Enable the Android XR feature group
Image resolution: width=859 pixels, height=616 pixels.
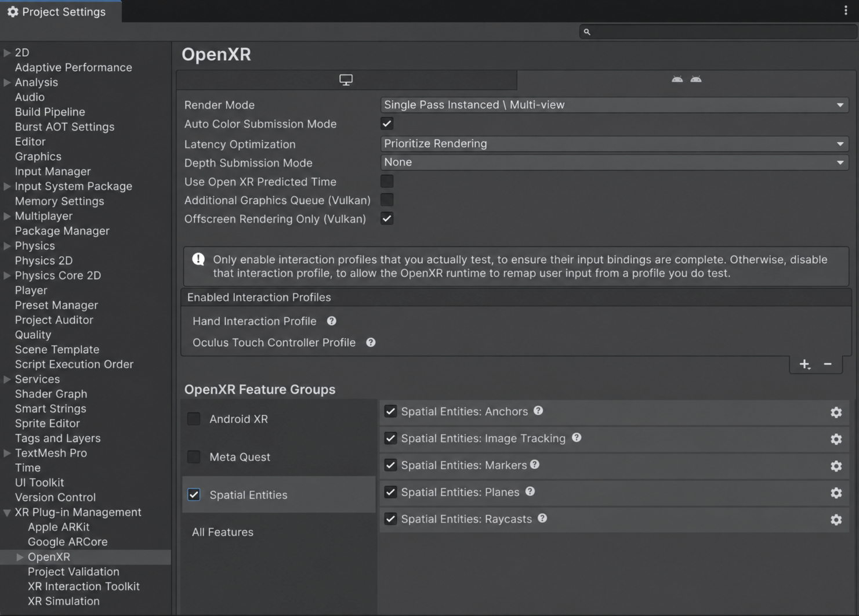[194, 419]
